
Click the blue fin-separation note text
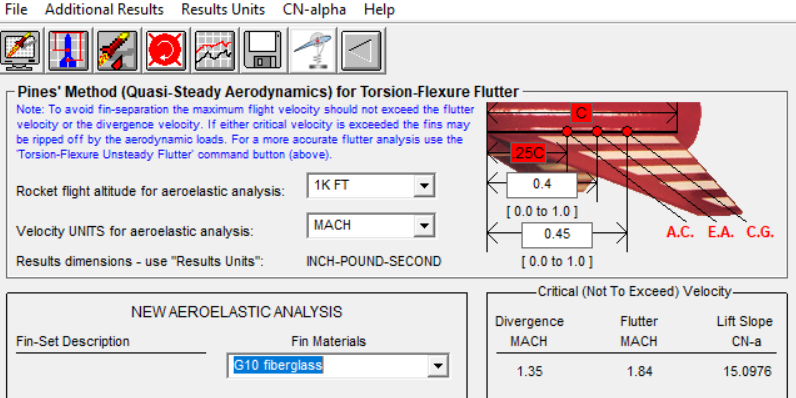(245, 132)
